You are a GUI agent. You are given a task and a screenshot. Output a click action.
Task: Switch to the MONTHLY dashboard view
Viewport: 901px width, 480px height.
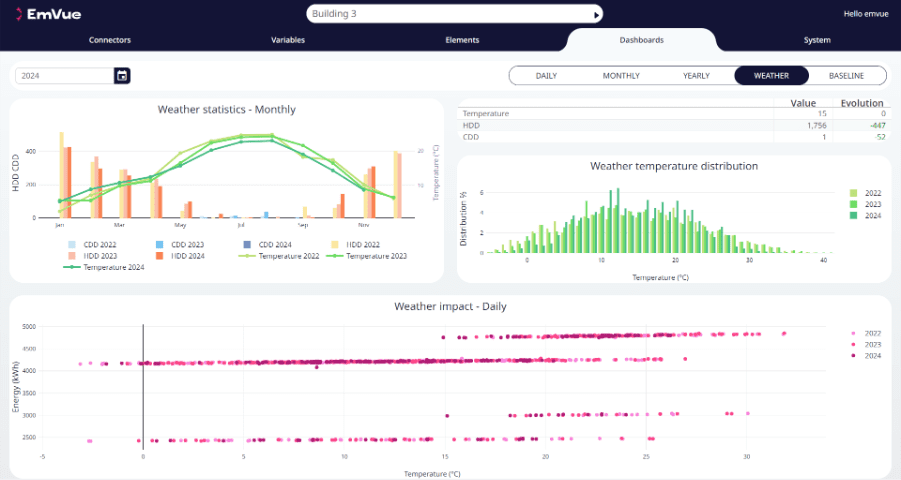pos(621,76)
